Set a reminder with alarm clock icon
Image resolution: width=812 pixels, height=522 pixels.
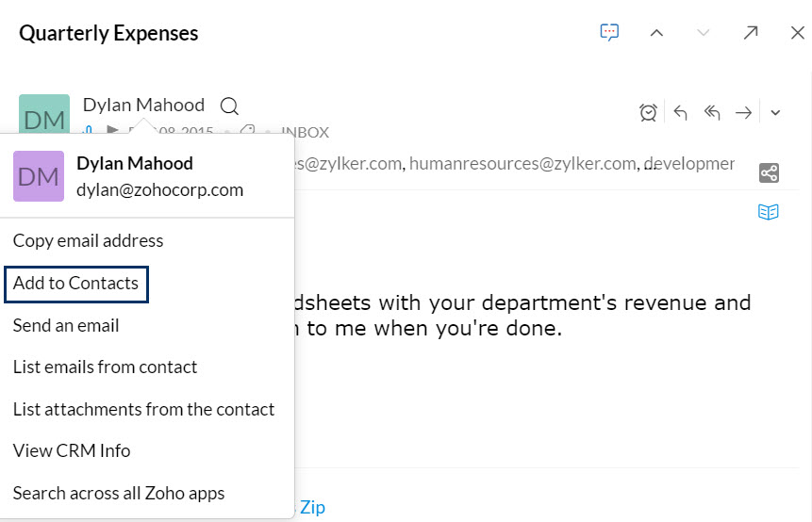coord(648,112)
